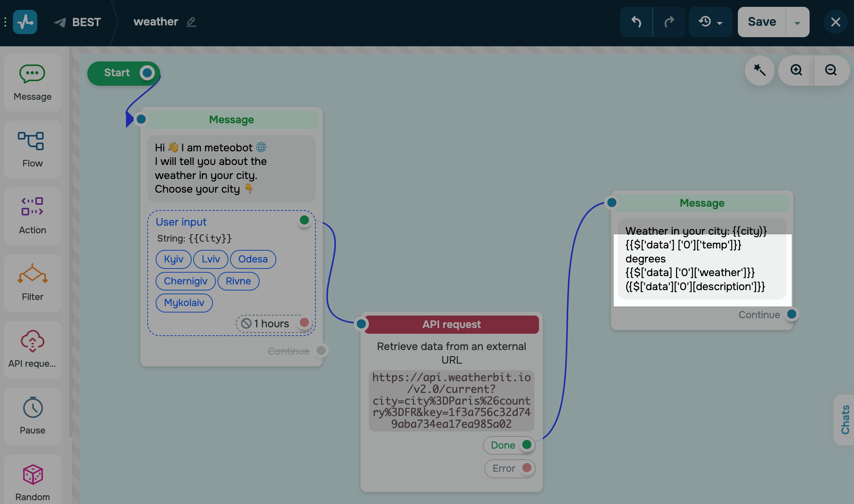Select the API request sidebar icon
This screenshot has width=854, height=504.
[x=32, y=341]
